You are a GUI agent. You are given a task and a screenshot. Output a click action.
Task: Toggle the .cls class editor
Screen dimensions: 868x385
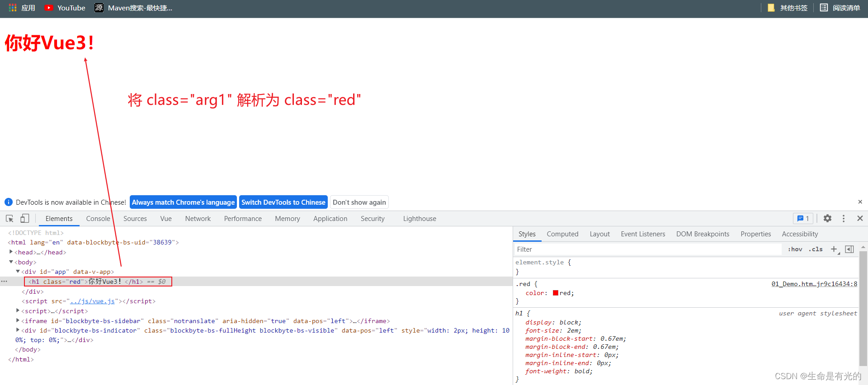tap(816, 249)
